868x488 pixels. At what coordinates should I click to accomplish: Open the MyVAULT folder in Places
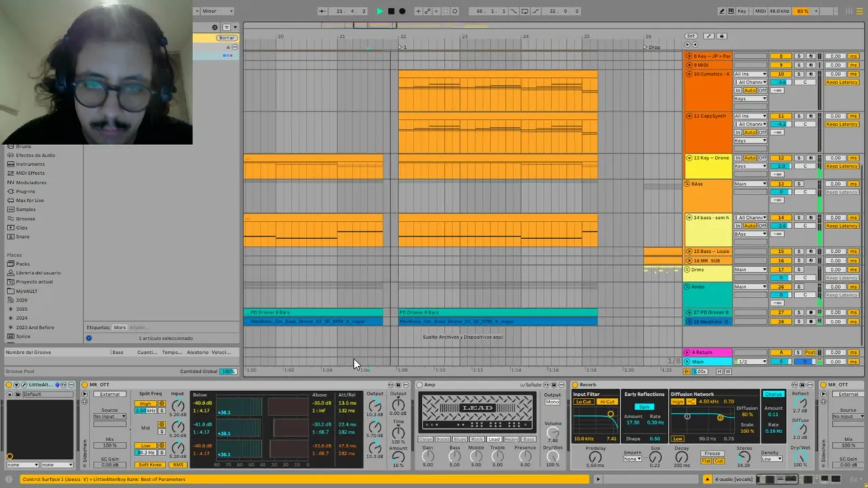coord(26,291)
